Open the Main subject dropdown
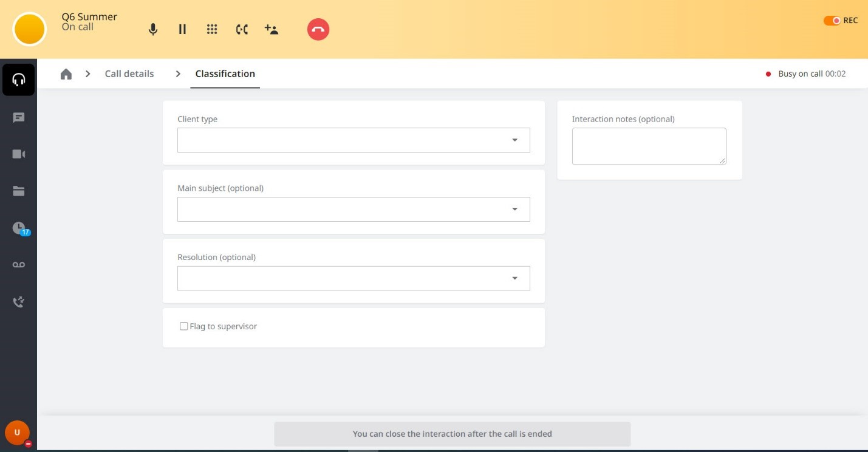Viewport: 868px width, 452px height. 354,209
